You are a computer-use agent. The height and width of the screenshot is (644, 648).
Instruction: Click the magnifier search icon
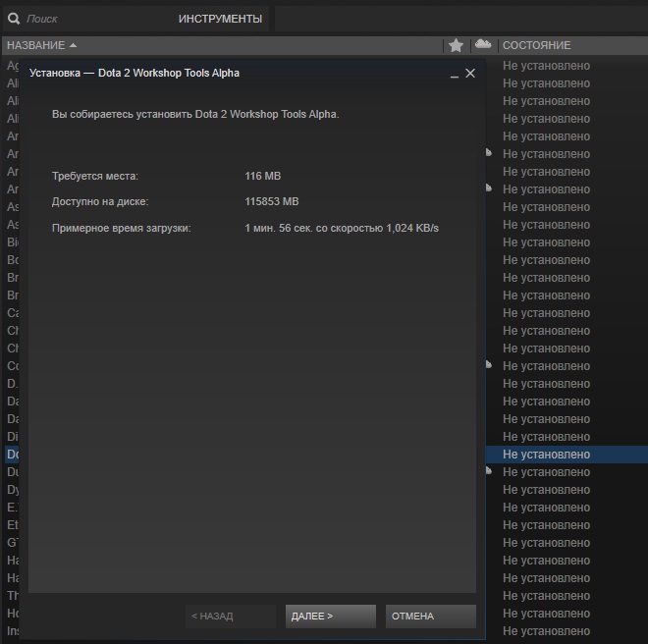pyautogui.click(x=14, y=19)
